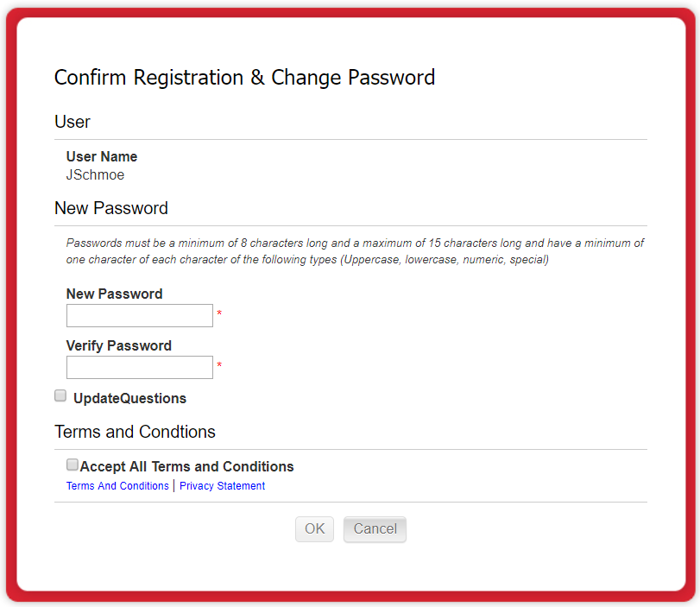Viewport: 700px width, 607px height.
Task: Focus the Verify Password text box
Action: click(x=140, y=368)
